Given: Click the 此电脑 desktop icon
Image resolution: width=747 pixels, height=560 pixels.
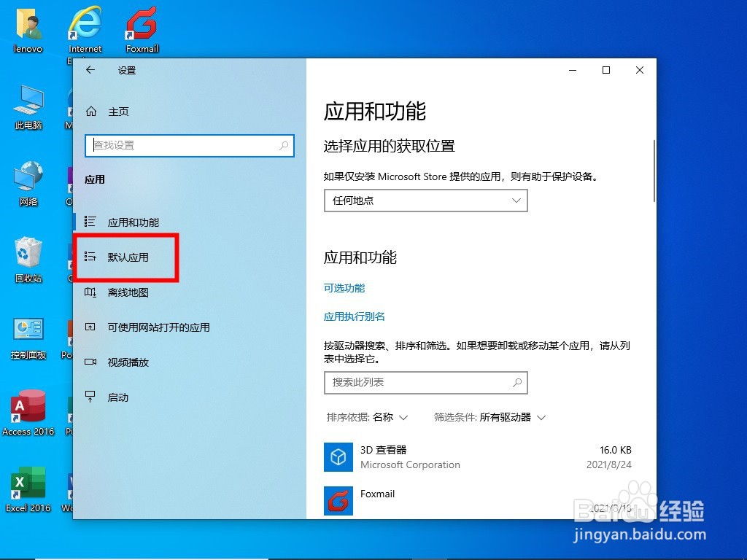Looking at the screenshot, I should pyautogui.click(x=28, y=107).
